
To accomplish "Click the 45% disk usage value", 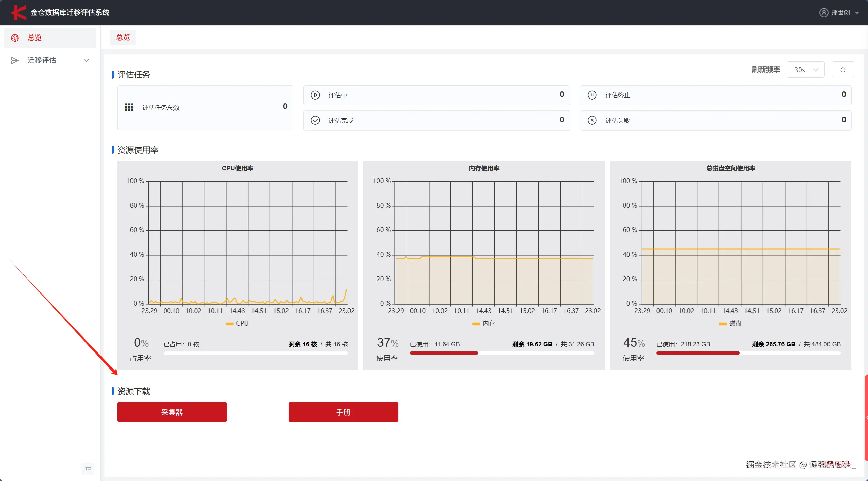I will pyautogui.click(x=634, y=343).
